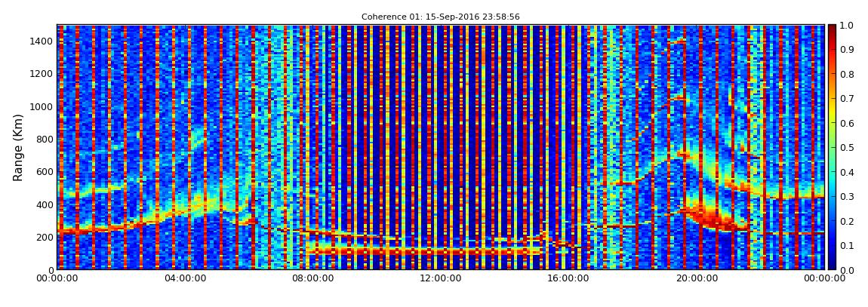Click the yellow band of the colorbar

tap(833, 111)
